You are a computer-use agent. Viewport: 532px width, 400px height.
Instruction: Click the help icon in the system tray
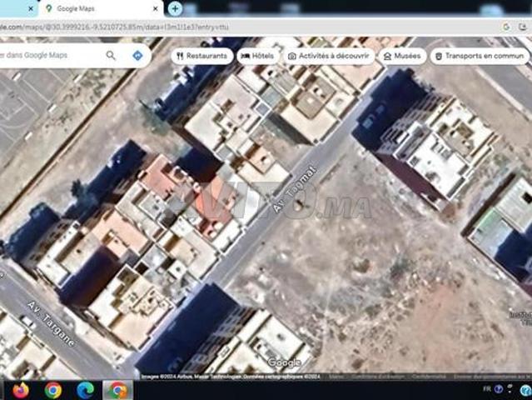point(525,391)
